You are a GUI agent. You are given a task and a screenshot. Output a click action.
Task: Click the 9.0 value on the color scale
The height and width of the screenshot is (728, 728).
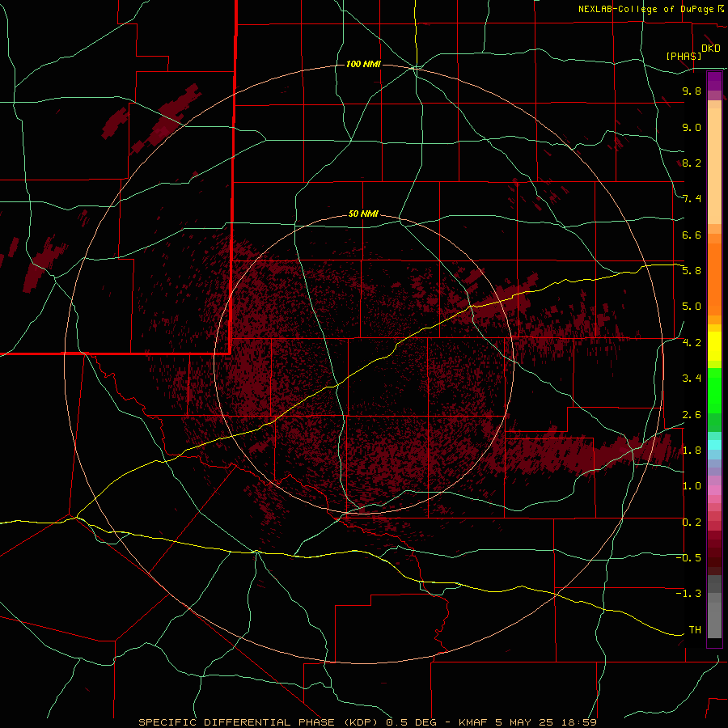(692, 127)
